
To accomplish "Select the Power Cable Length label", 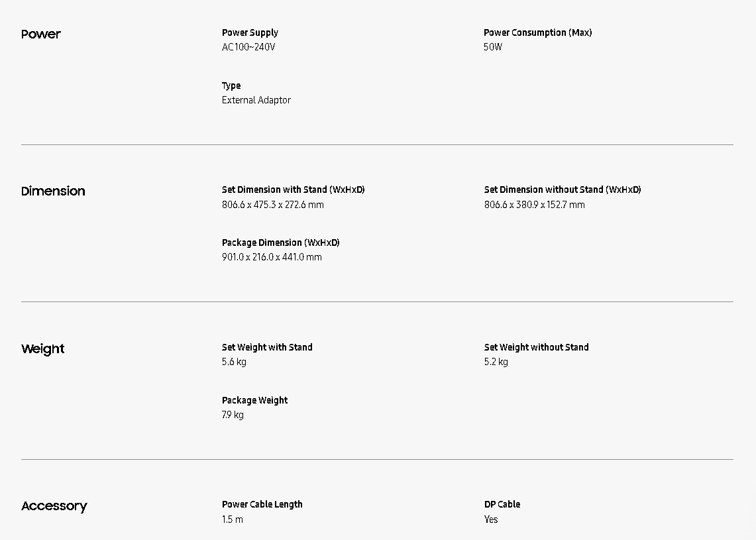I will (x=262, y=504).
